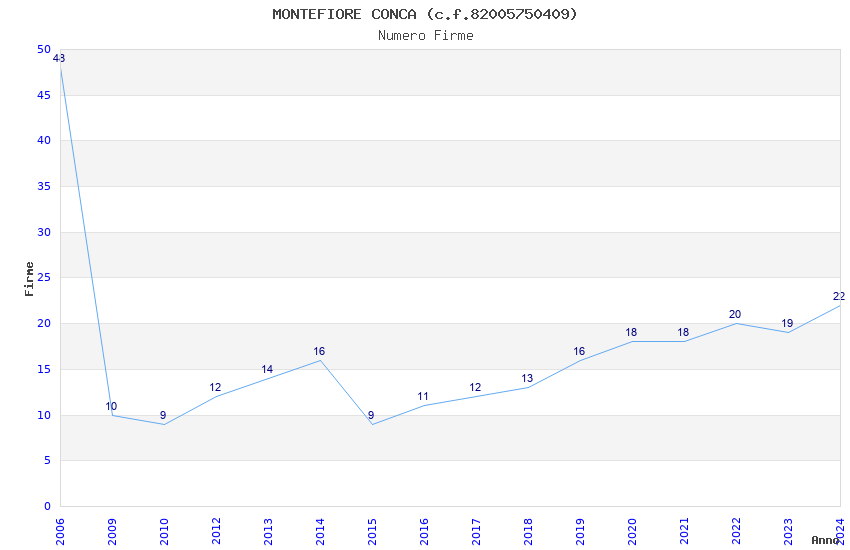
Task: Click the data label '22' for 2024
Action: pos(839,296)
